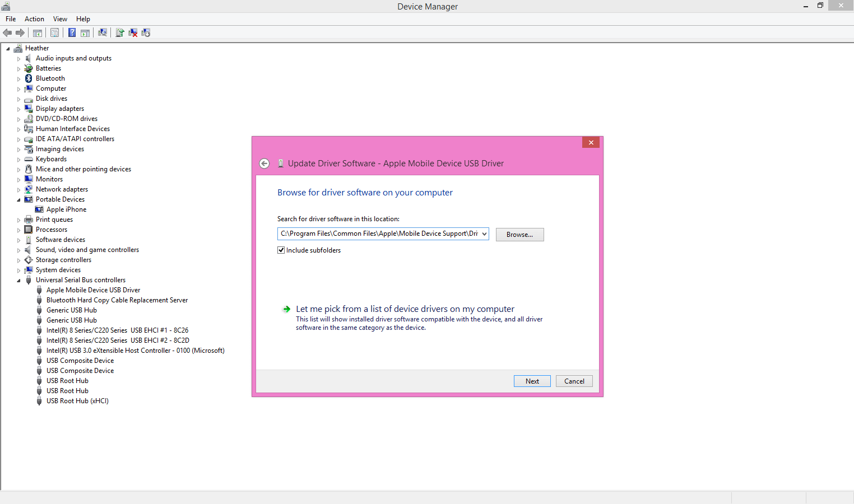Click the Back arrow in Device Manager toolbar
This screenshot has height=504, width=854.
click(7, 32)
